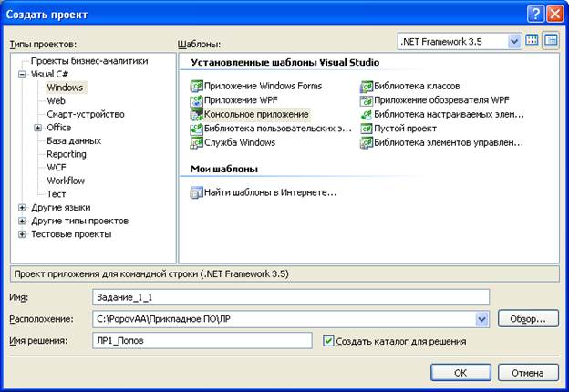569x392 pixels.
Task: Choose the Консольное приложение template icon
Action: (x=196, y=115)
